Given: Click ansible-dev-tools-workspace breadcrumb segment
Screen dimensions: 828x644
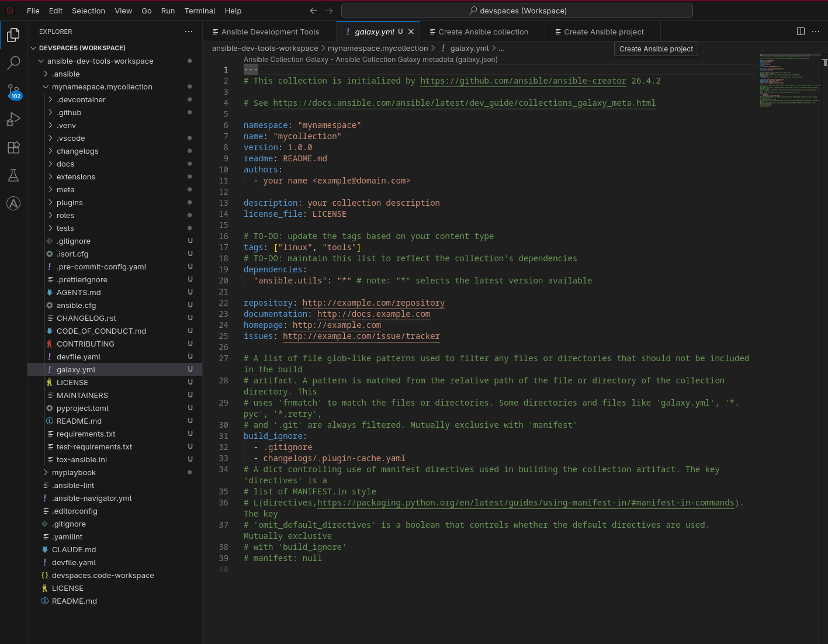Looking at the screenshot, I should click(265, 48).
